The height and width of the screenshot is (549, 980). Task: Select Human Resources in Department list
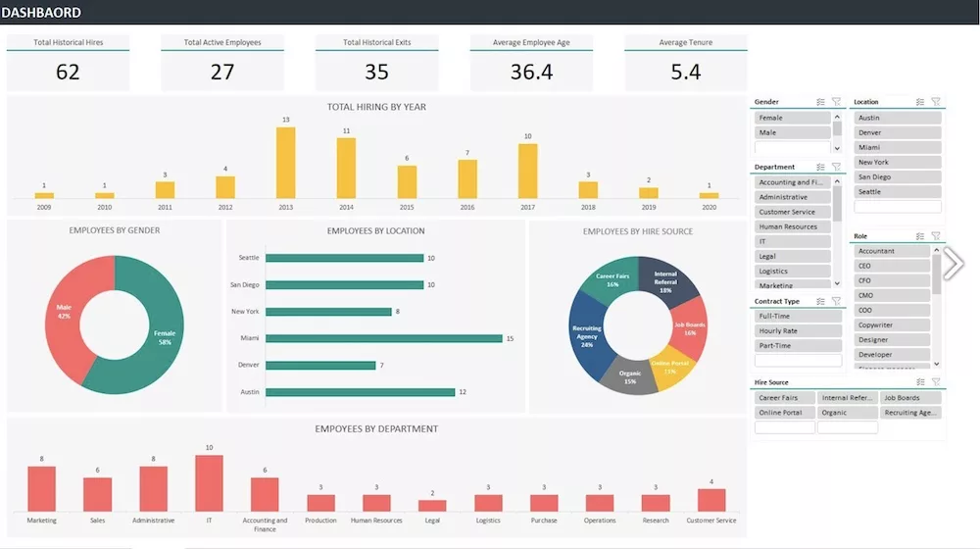(793, 226)
